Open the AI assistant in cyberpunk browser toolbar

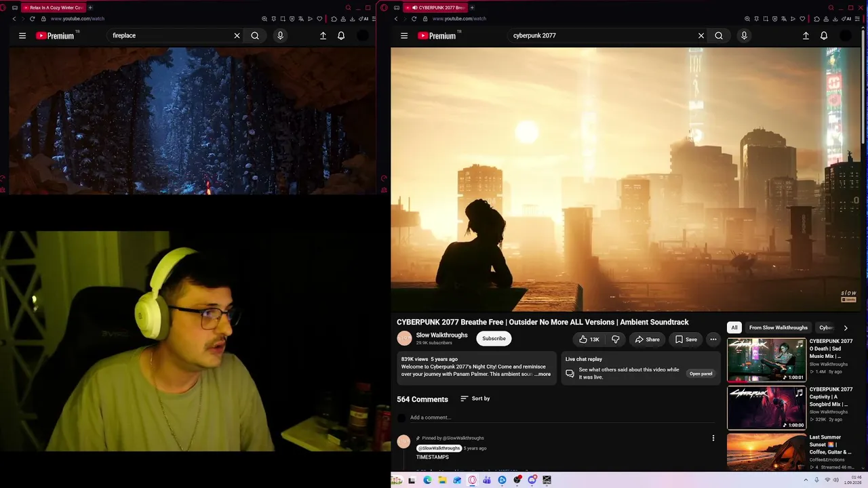[848, 19]
